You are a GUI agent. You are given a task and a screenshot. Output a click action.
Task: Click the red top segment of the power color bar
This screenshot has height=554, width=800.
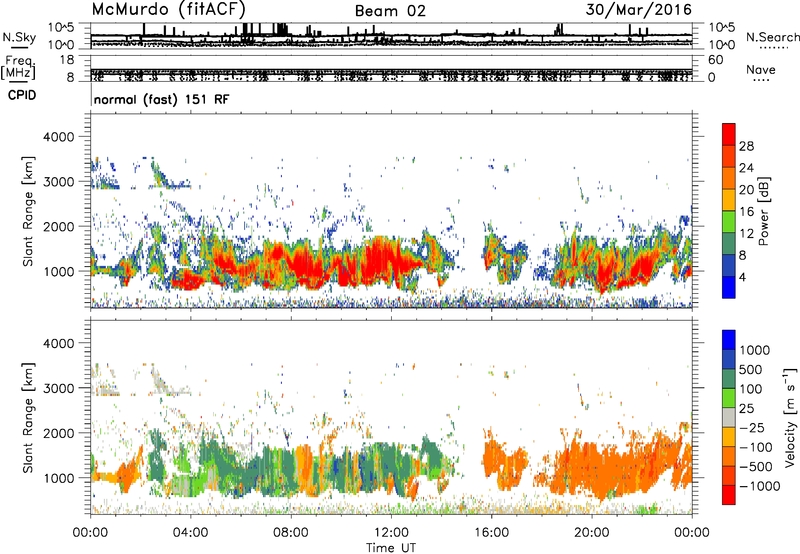729,134
